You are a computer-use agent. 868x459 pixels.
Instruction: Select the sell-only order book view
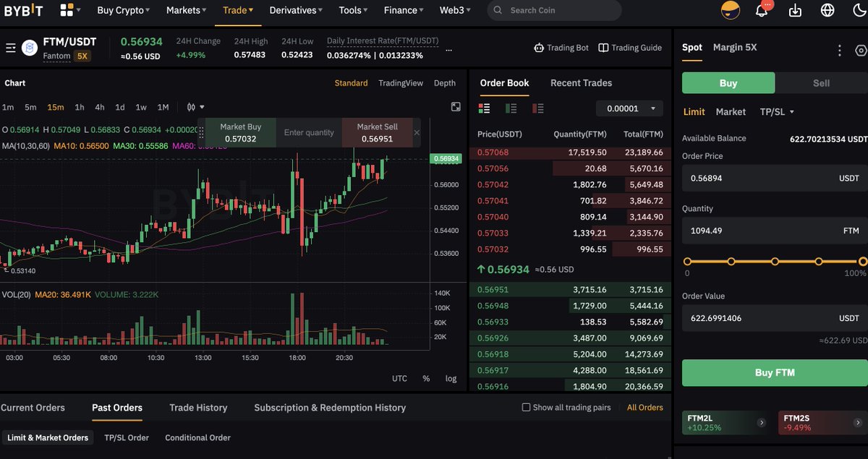click(537, 108)
